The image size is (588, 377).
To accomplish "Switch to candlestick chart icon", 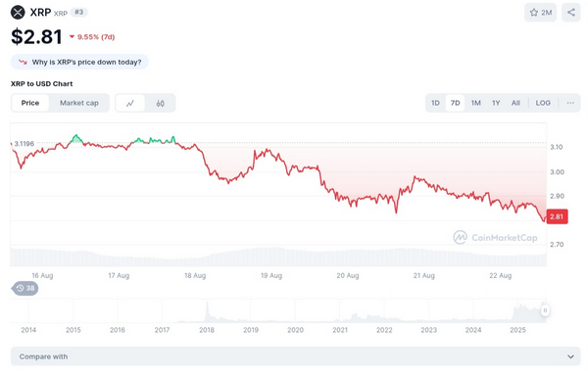I will (160, 103).
